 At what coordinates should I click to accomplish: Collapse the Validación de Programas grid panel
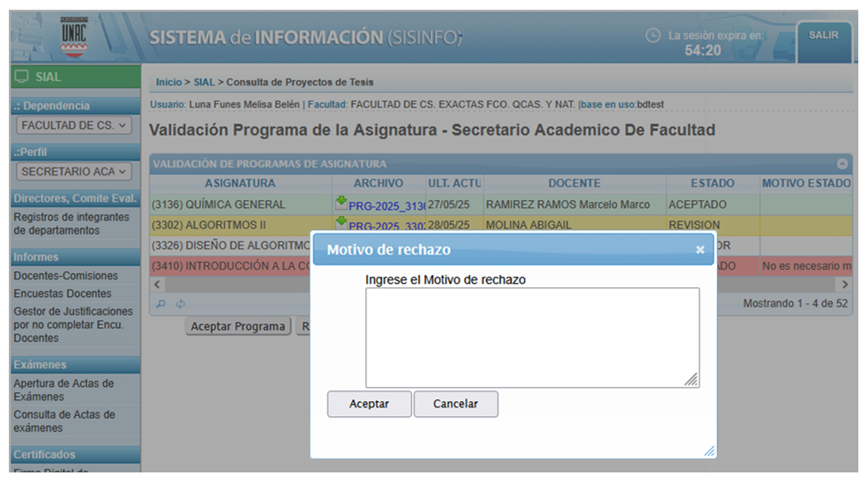coord(842,164)
